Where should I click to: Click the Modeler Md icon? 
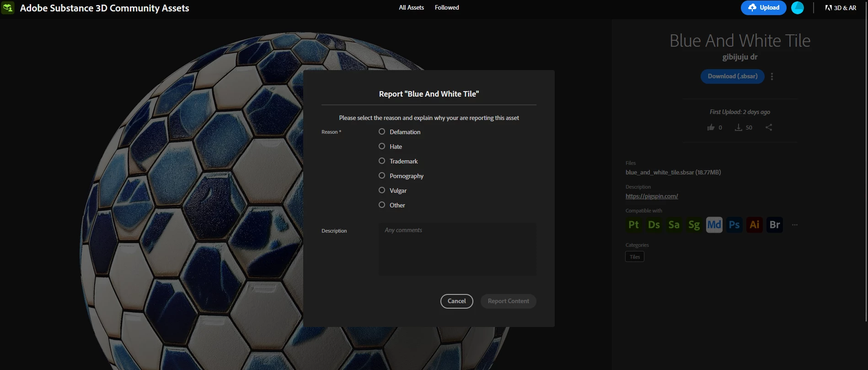[x=714, y=225]
